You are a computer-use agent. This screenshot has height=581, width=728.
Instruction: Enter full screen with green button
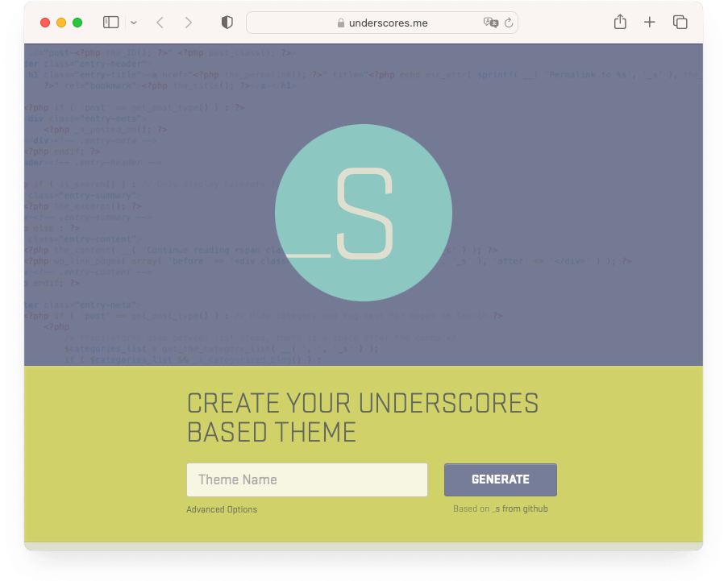77,23
